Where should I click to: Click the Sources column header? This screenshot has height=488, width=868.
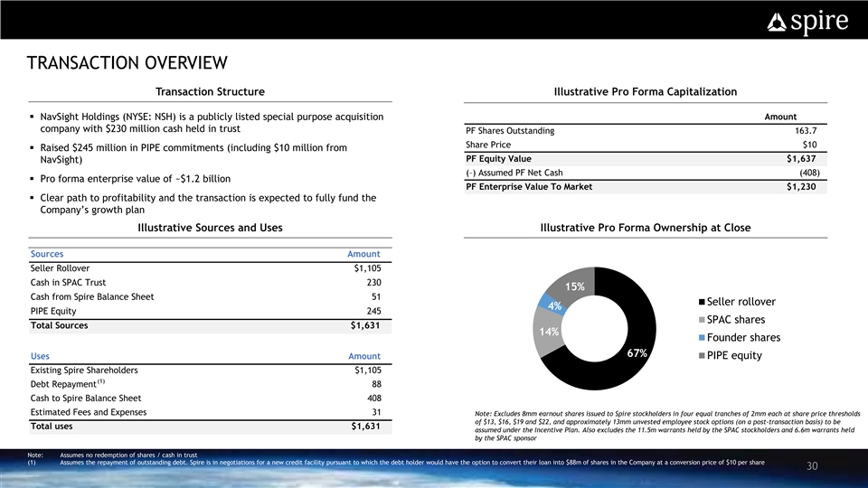pos(47,254)
